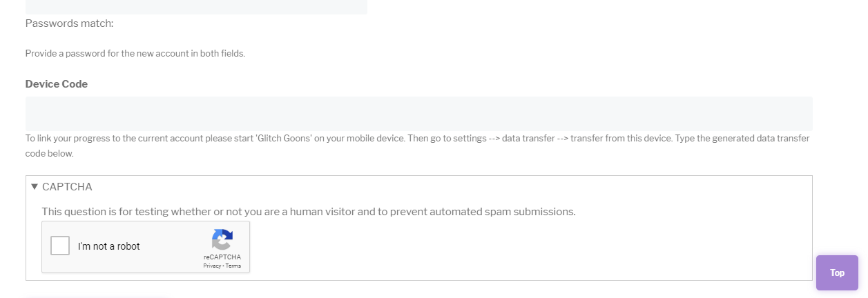Viewport: 868px width, 298px height.
Task: Click the "I'm not a robot" label
Action: click(x=109, y=246)
